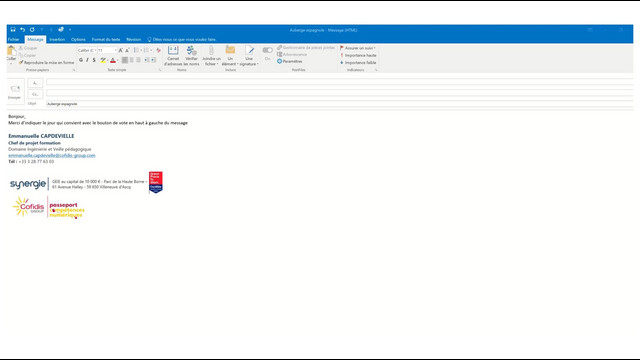Click the Objet field containing 'Auberge espagnole'

pos(340,104)
